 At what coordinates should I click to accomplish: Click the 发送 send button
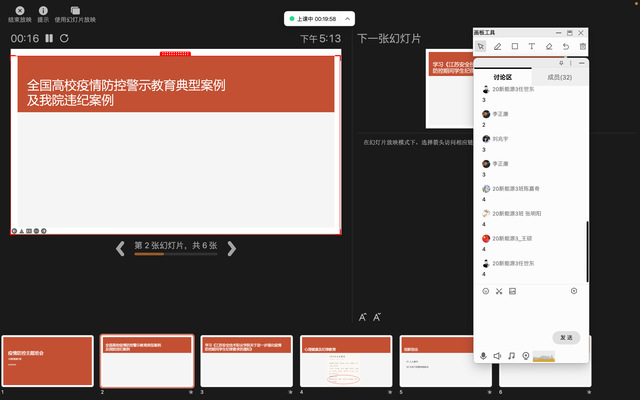(x=565, y=337)
